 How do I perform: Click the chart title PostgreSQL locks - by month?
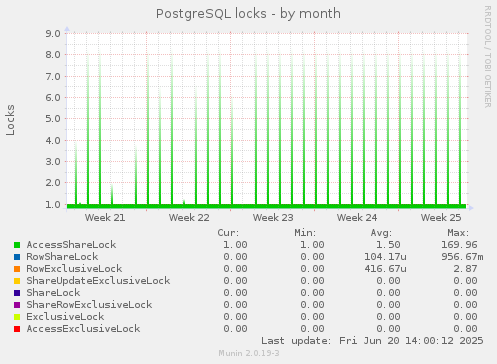tap(248, 14)
